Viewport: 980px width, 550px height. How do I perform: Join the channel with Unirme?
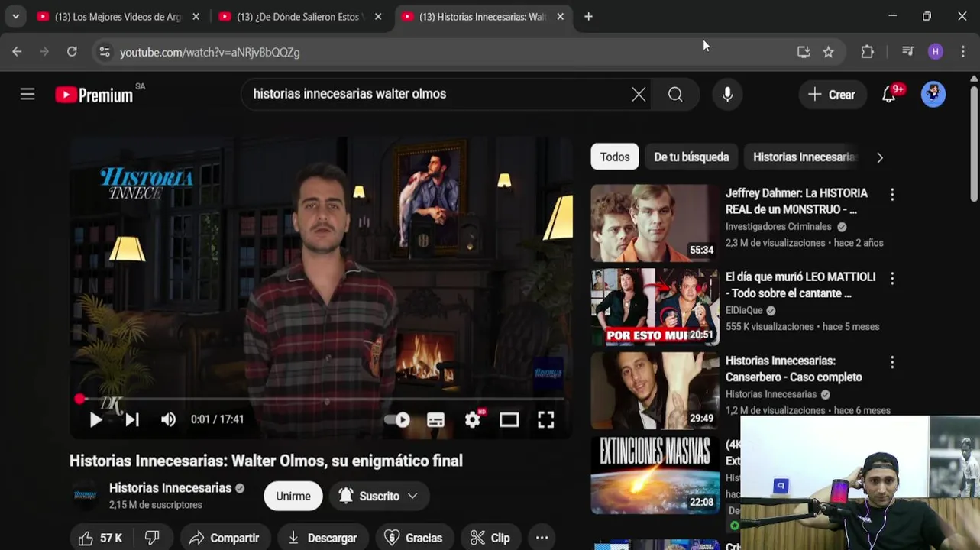pos(293,496)
